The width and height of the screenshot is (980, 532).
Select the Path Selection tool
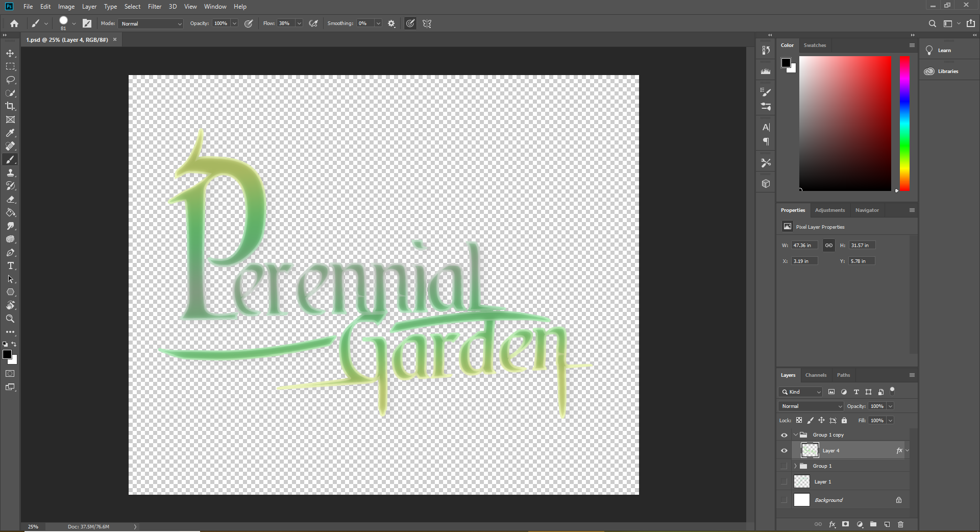(x=10, y=279)
